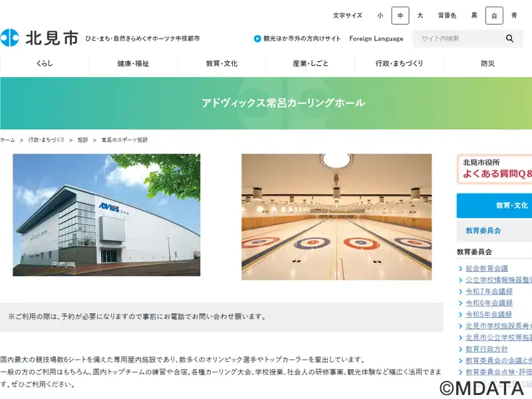Go to 常呂のスポーツ施設 breadcrumb
The height and width of the screenshot is (399, 532).
coord(124,140)
